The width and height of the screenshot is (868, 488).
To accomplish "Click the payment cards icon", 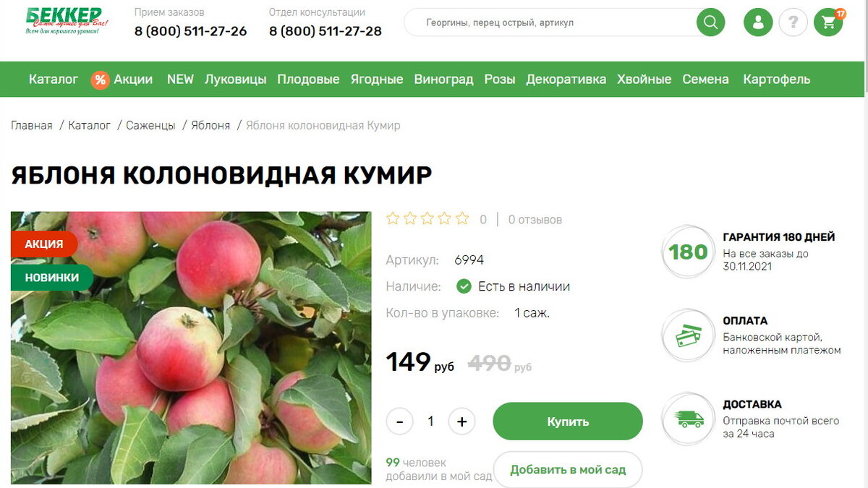I will [688, 335].
